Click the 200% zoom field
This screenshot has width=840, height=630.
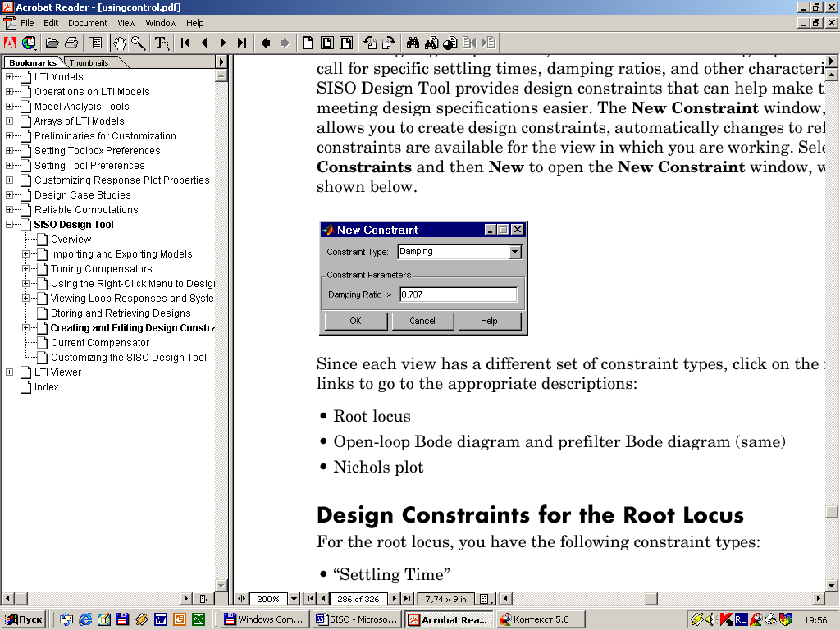[x=268, y=599]
